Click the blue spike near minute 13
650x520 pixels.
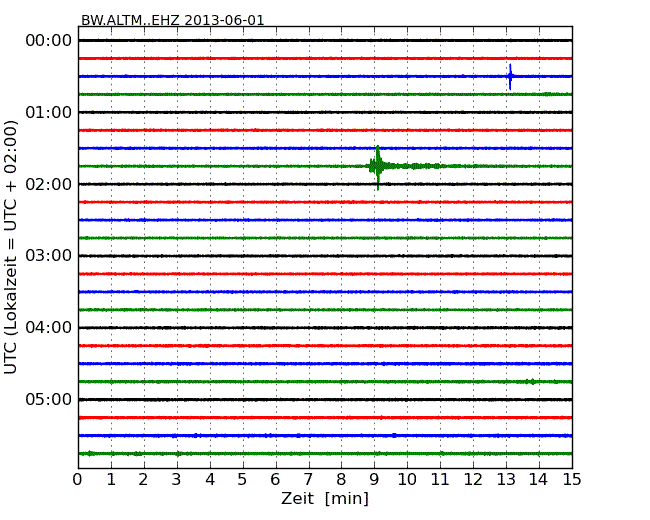point(510,77)
